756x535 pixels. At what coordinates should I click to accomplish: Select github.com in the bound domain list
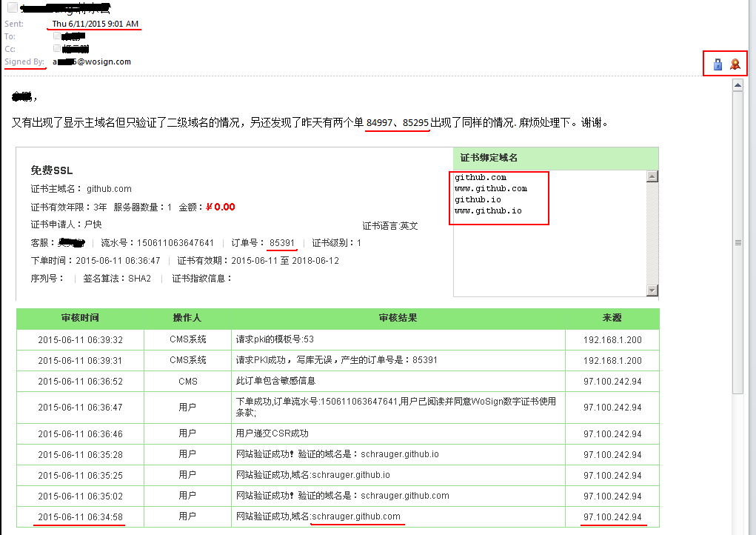pos(481,178)
